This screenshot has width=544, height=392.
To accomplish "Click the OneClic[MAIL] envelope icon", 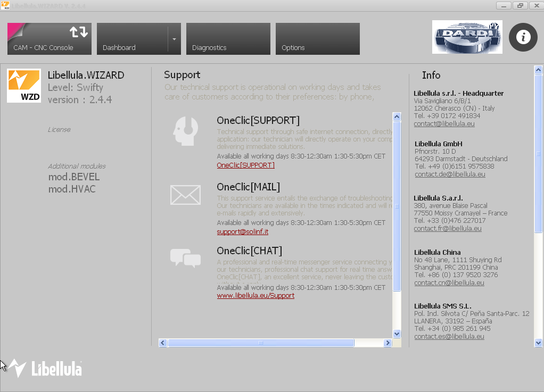I will (185, 195).
